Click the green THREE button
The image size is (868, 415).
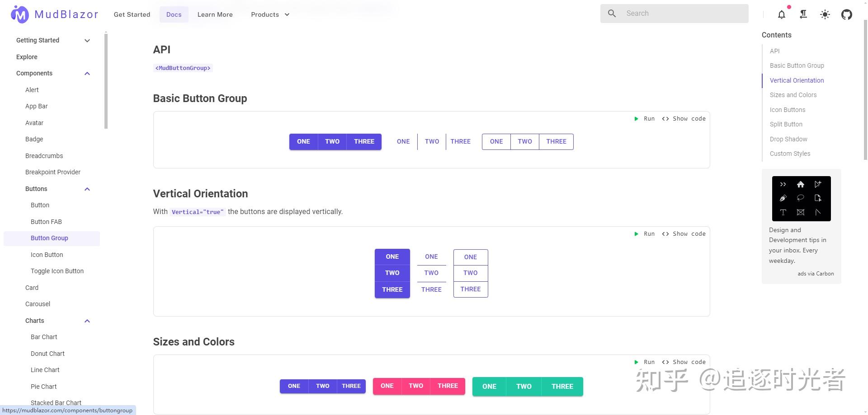tap(562, 387)
